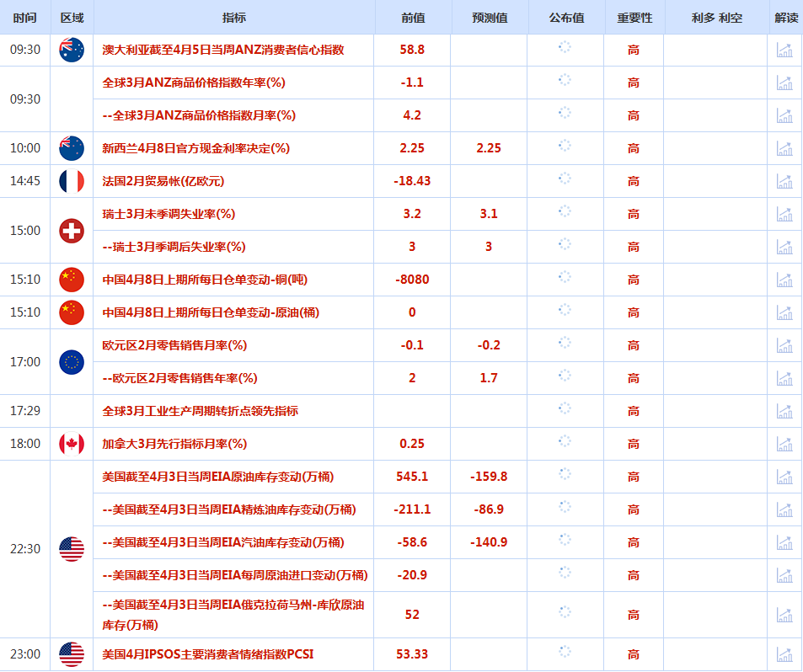
Task: Open 美国EIA汽油库存变动 indicator link
Action: click(222, 542)
